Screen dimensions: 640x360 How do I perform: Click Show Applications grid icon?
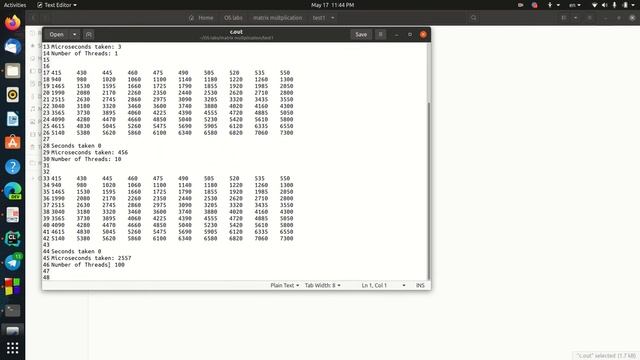click(13, 348)
